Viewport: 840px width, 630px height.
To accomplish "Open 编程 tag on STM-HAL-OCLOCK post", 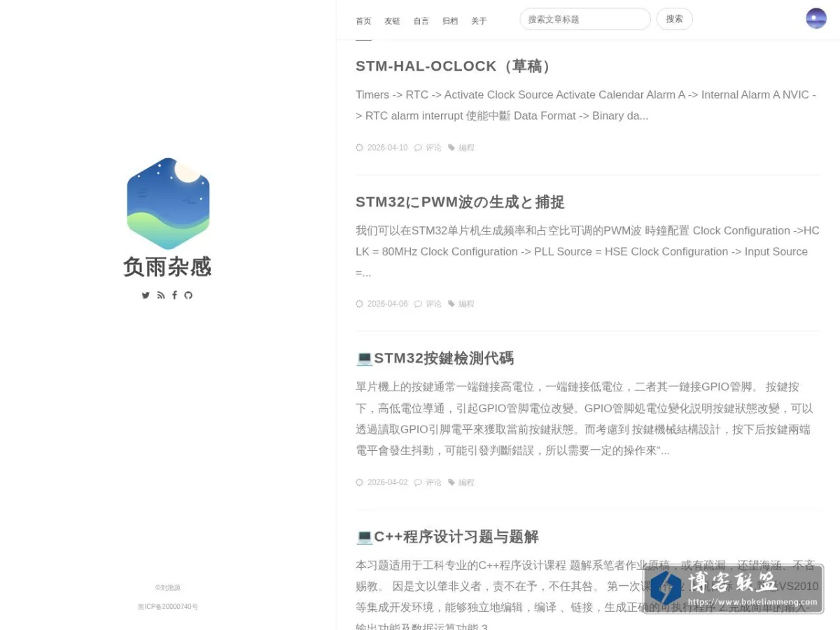I will pos(466,148).
